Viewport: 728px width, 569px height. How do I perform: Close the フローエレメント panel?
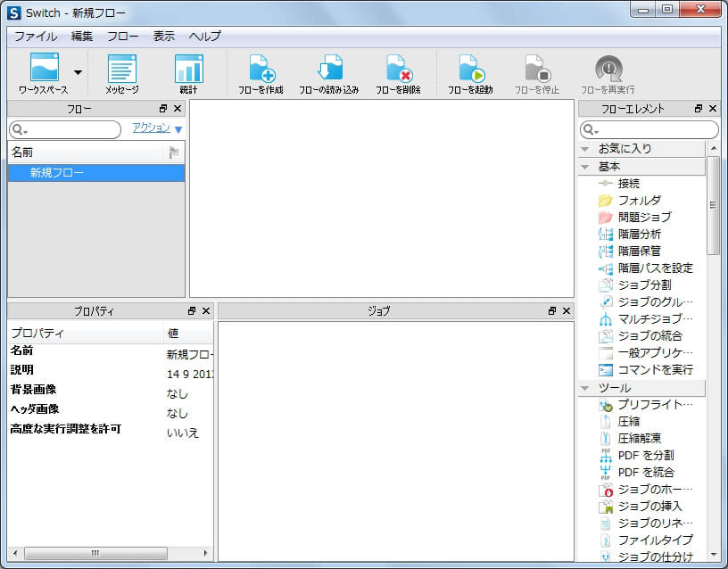713,109
